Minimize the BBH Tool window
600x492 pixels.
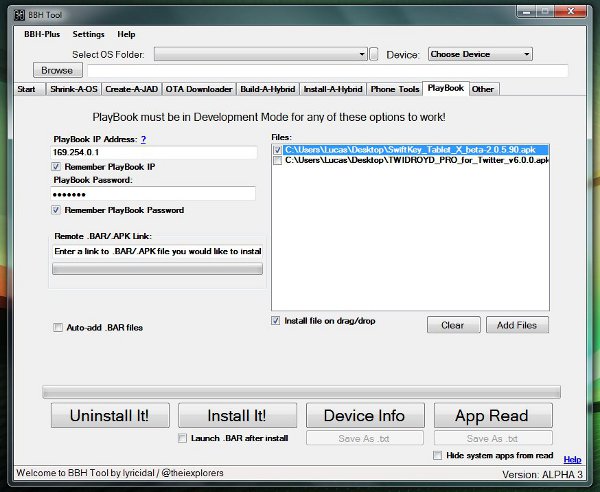tap(527, 12)
